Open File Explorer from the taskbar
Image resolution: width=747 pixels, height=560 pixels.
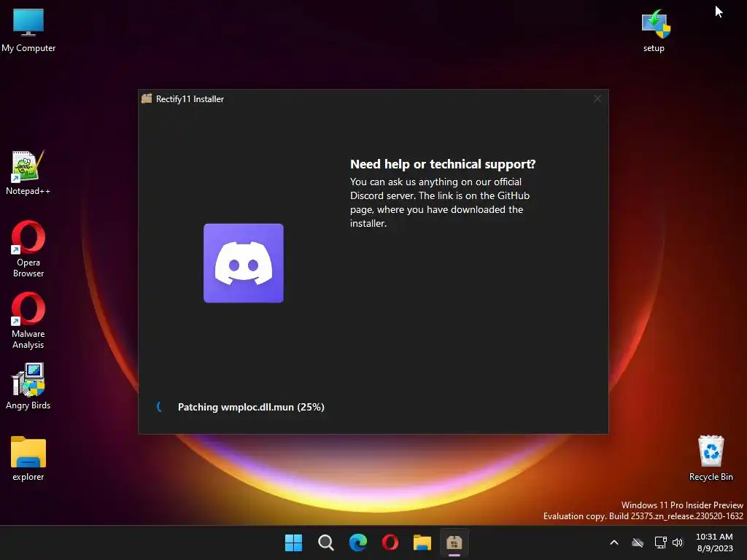pos(422,542)
